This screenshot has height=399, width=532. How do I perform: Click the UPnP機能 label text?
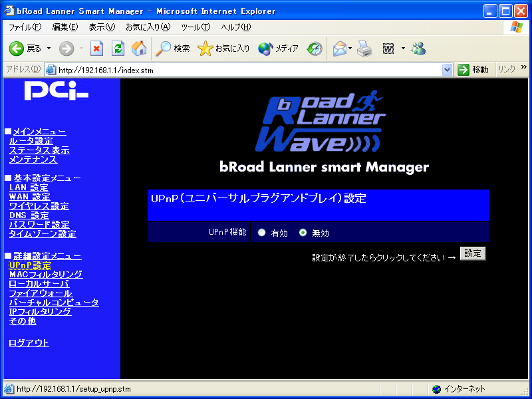pos(227,232)
